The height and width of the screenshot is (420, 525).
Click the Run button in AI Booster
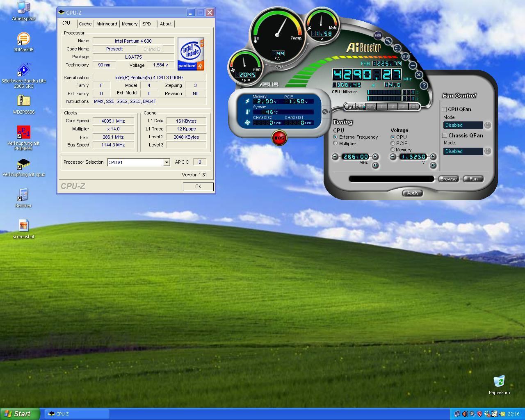click(x=473, y=179)
